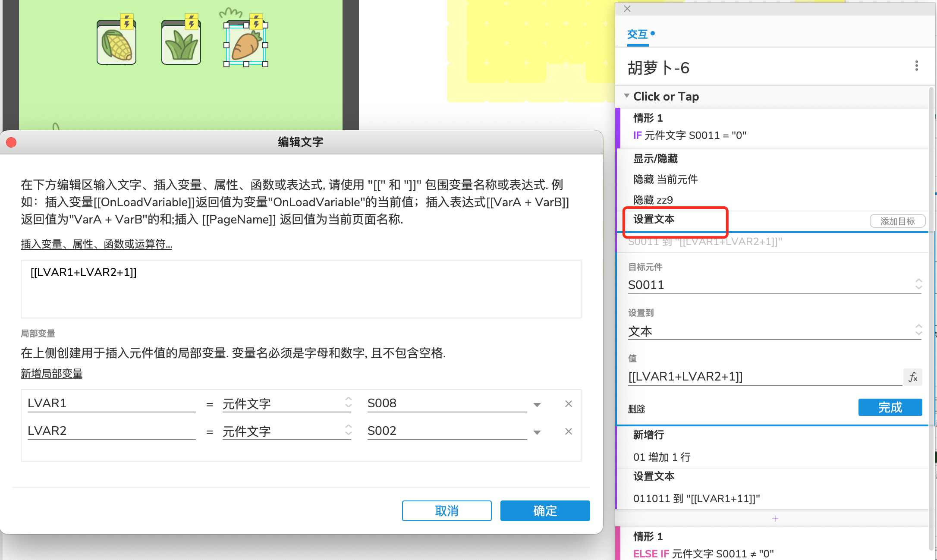Screen dimensions: 937x560
Task: Open the three-dot options menu for 胡萝卜-6
Action: 916,66
